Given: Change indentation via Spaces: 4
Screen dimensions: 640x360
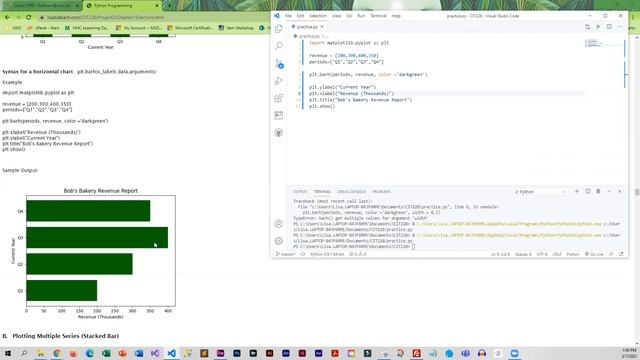Looking at the screenshot, I should (x=523, y=254).
